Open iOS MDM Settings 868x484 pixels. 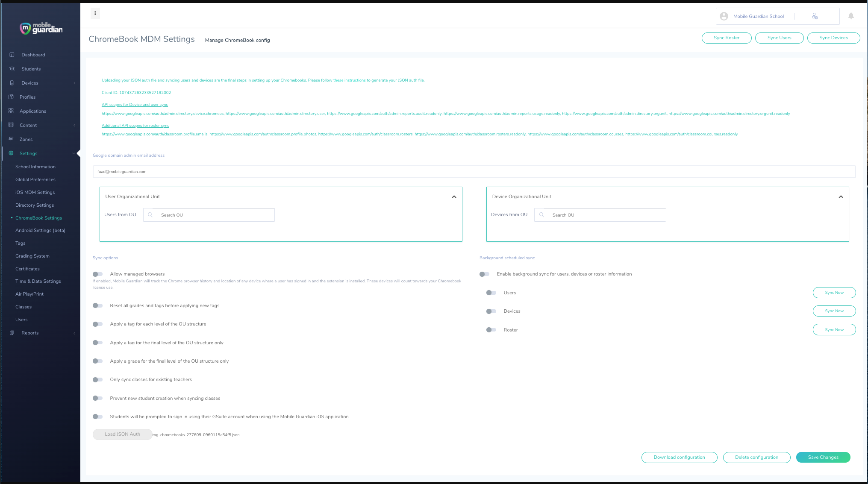[x=35, y=192]
